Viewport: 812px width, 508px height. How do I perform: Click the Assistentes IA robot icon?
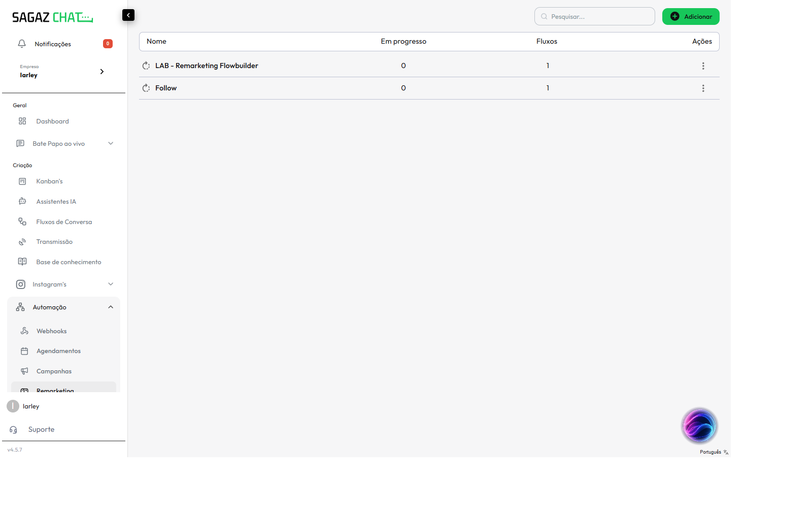pos(22,201)
